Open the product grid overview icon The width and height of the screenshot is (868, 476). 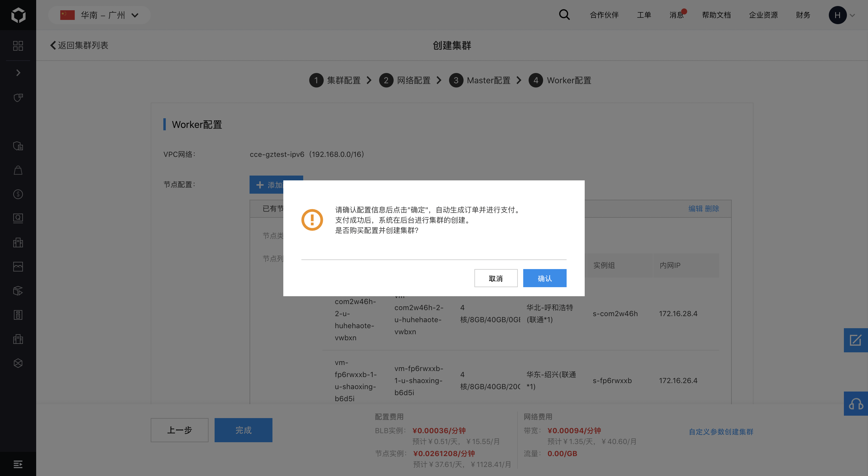click(x=18, y=46)
